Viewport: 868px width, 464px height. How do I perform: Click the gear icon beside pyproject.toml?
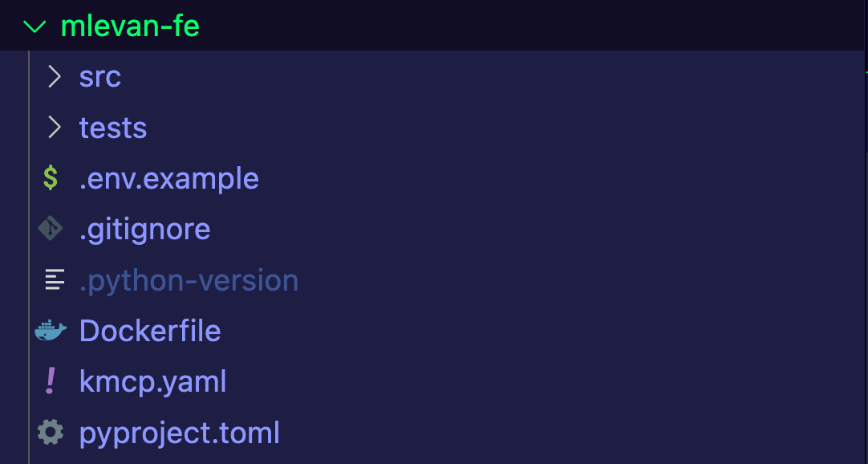[51, 433]
